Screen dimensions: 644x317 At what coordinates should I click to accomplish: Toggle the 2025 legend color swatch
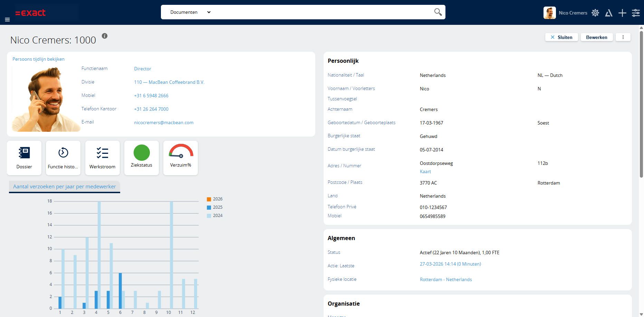point(209,208)
